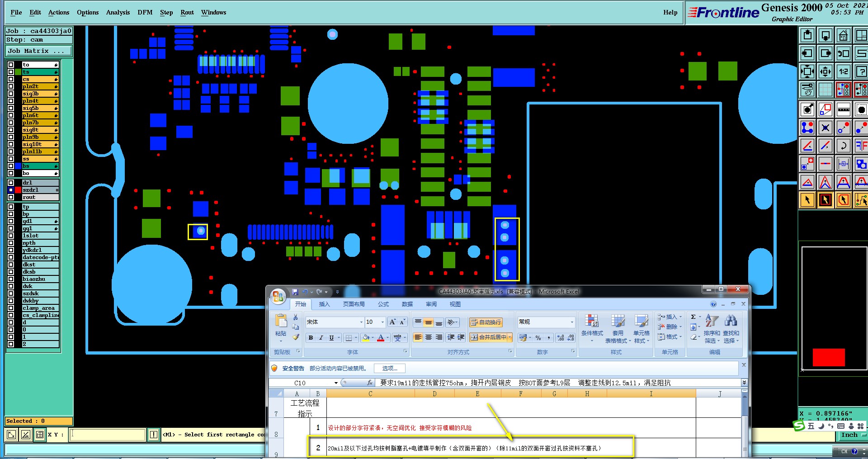
Task: Click the Job Matrix button
Action: click(39, 51)
